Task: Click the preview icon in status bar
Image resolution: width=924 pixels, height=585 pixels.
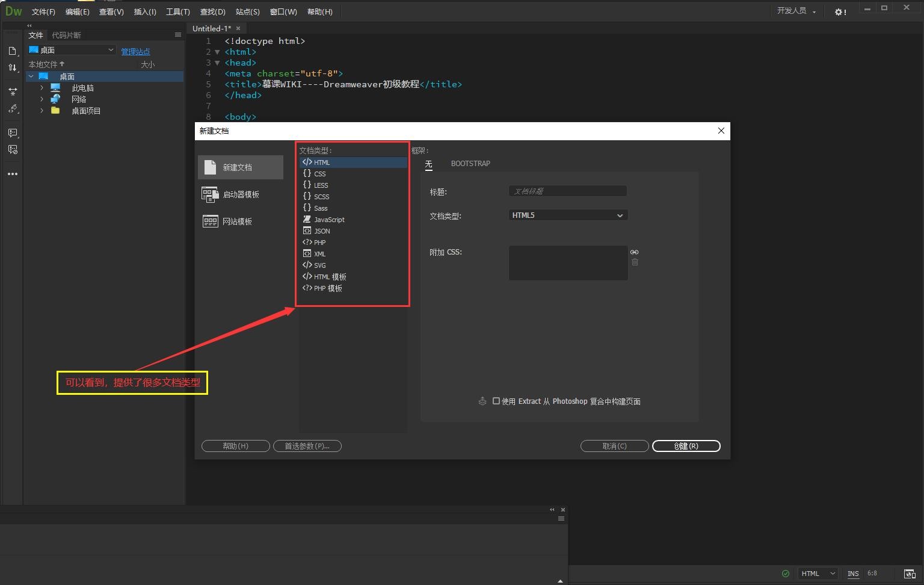Action: pos(910,574)
